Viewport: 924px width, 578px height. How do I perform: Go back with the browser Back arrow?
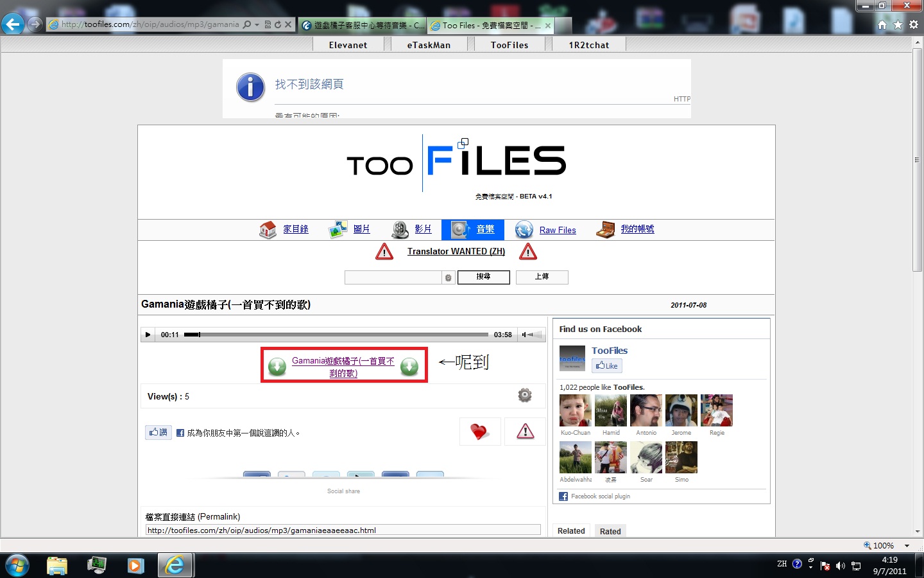pos(13,24)
